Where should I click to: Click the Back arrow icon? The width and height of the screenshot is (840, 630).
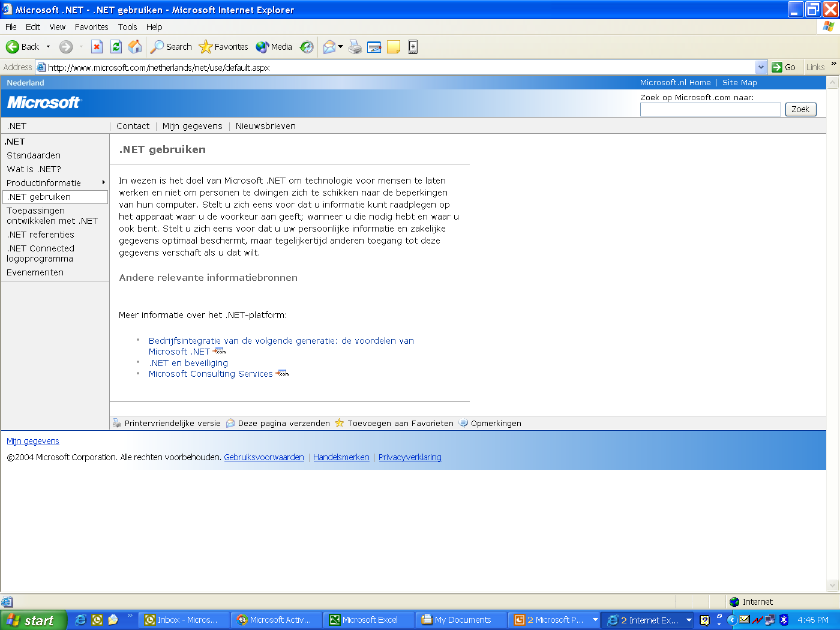pos(13,47)
